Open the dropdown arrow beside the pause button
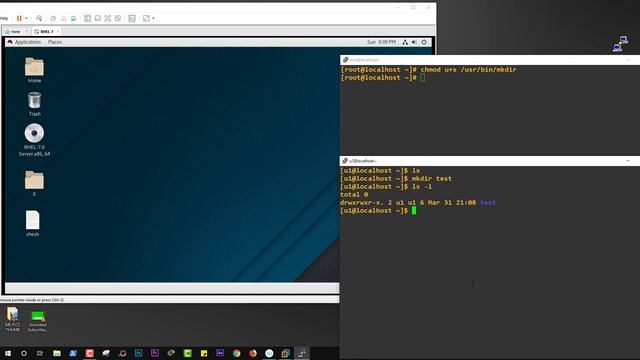Image resolution: width=640 pixels, height=360 pixels. pyautogui.click(x=26, y=18)
